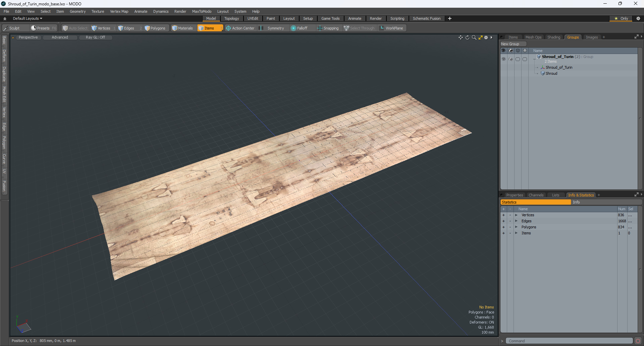Screen dimensions: 644x346
Task: Select the Shroud mesh item in Groups
Action: pyautogui.click(x=551, y=73)
